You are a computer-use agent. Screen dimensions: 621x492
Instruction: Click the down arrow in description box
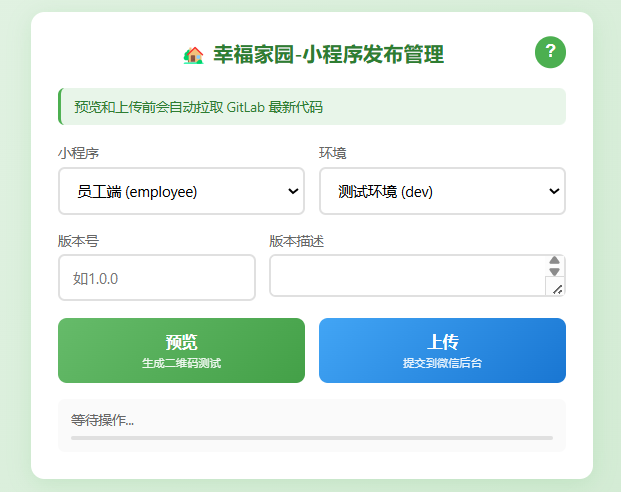pyautogui.click(x=555, y=273)
